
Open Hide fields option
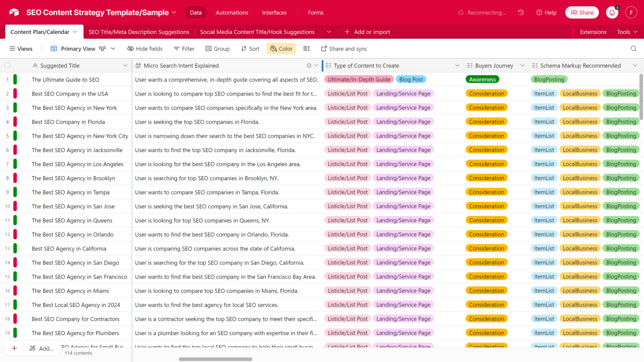pos(145,49)
